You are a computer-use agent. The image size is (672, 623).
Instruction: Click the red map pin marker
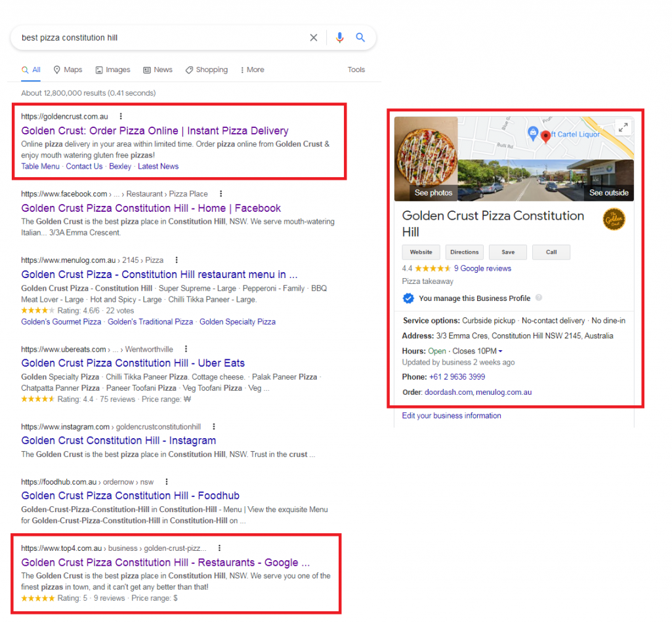point(545,136)
